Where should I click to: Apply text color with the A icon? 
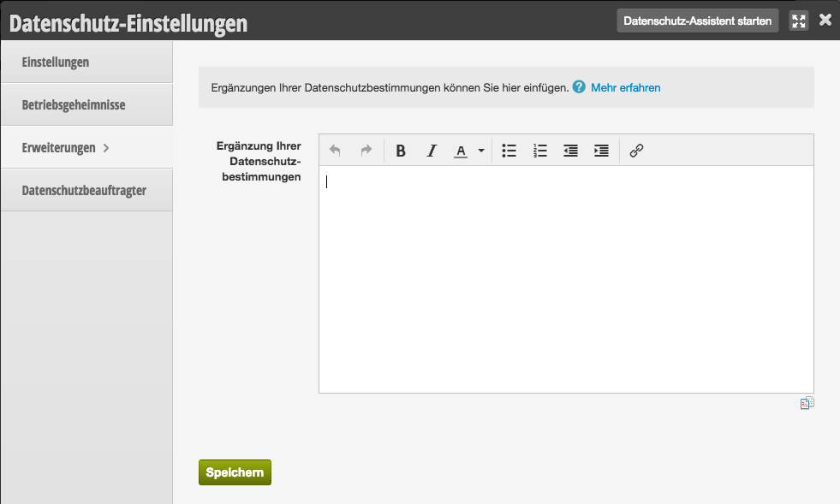click(461, 151)
